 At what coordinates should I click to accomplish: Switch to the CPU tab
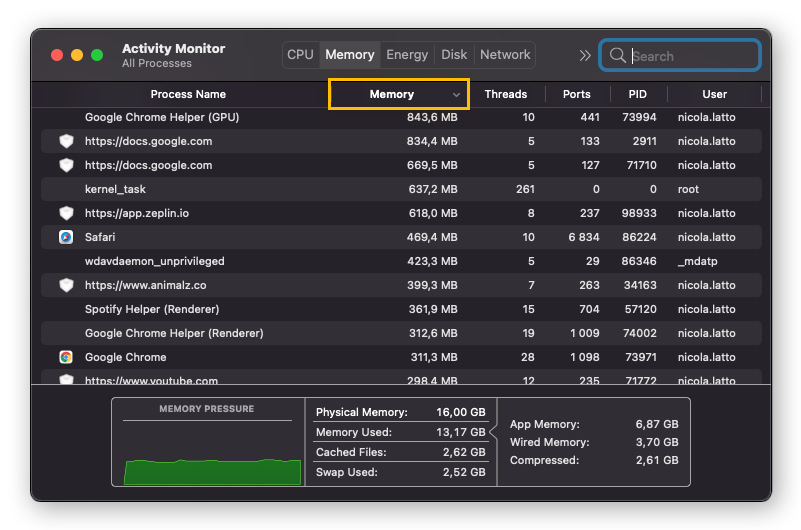point(300,55)
